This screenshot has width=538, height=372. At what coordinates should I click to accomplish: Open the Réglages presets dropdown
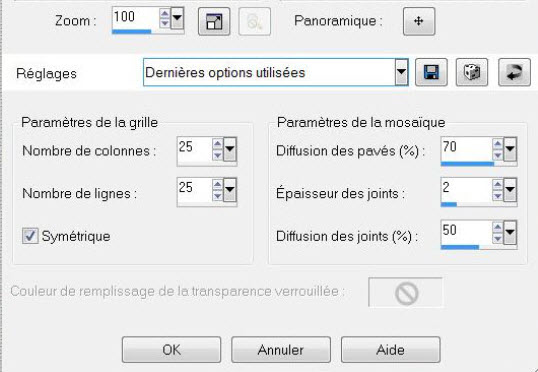click(401, 72)
